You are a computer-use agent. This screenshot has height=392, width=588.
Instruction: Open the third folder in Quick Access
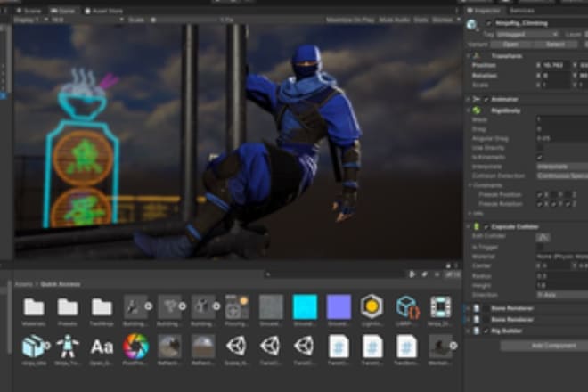[x=102, y=307]
